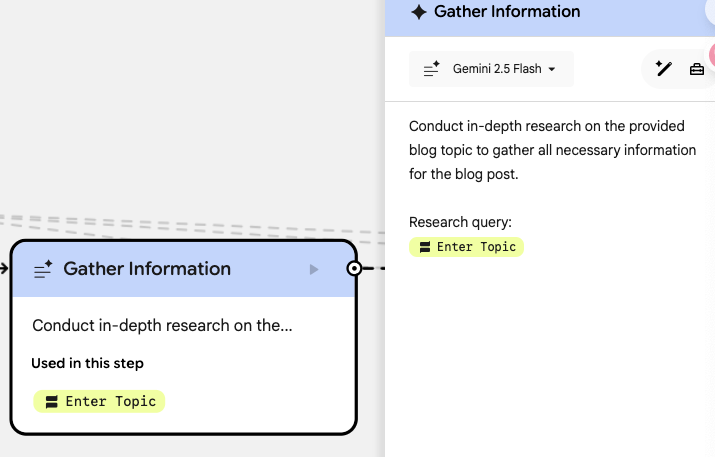
Task: Click the Research query label line
Action: pos(460,222)
